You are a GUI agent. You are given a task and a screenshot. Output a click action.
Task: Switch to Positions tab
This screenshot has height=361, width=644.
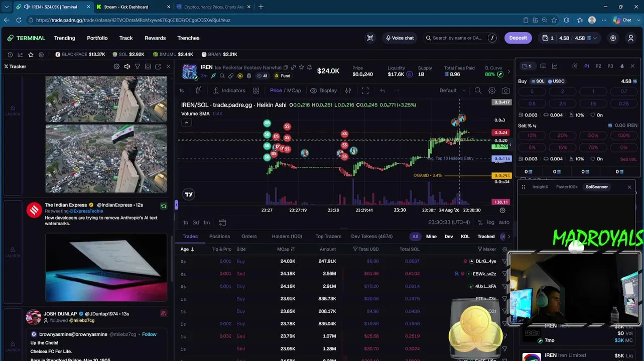point(219,236)
